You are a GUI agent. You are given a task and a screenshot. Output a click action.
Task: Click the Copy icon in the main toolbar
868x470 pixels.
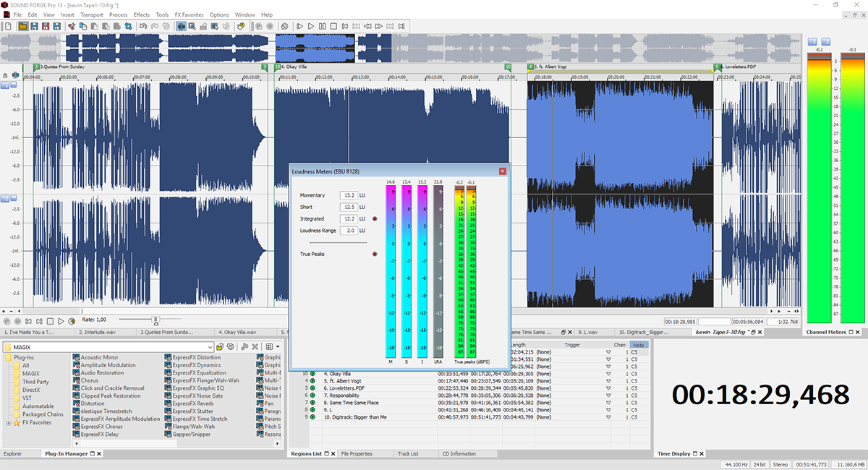pos(84,26)
